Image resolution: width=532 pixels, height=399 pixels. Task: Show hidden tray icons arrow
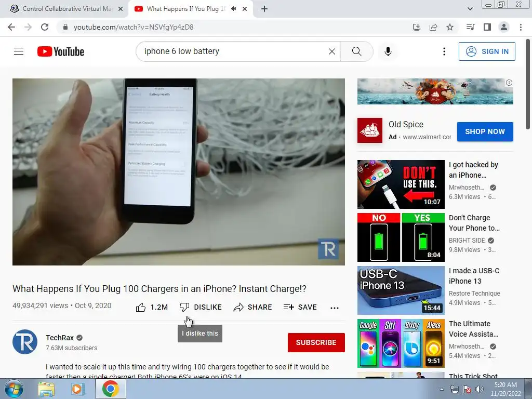coord(442,389)
